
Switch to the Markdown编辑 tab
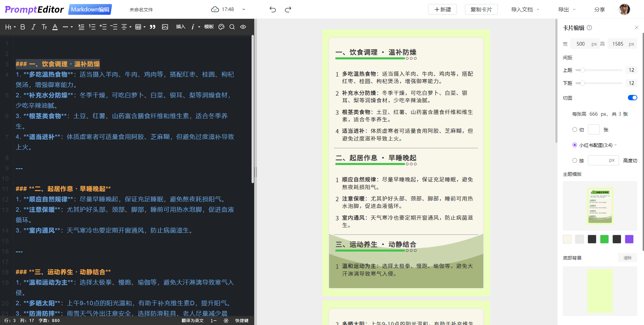tap(90, 9)
